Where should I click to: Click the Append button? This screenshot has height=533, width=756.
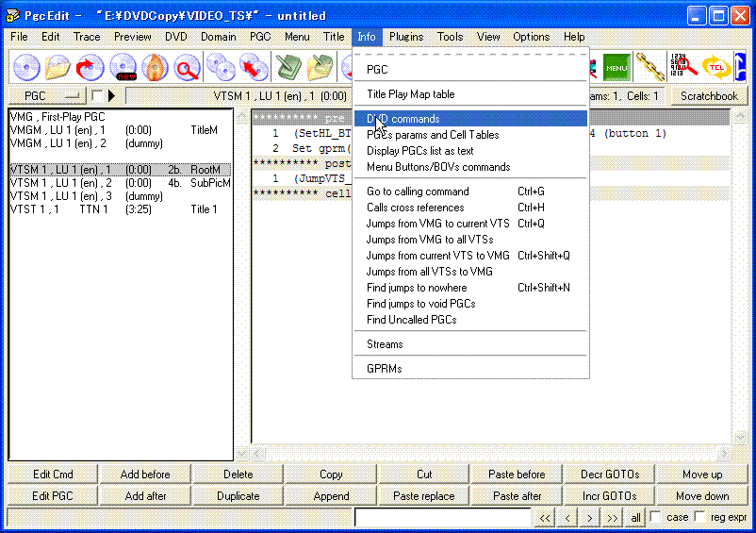331,496
